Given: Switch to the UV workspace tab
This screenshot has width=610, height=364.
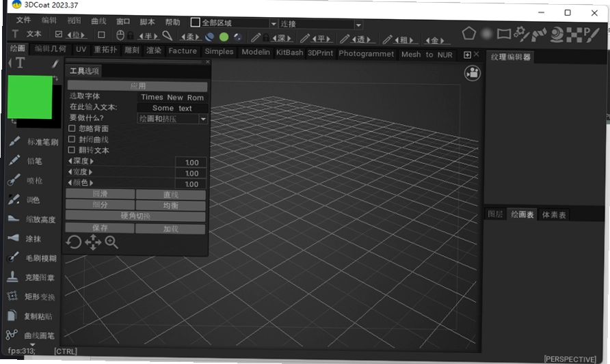Looking at the screenshot, I should (81, 49).
